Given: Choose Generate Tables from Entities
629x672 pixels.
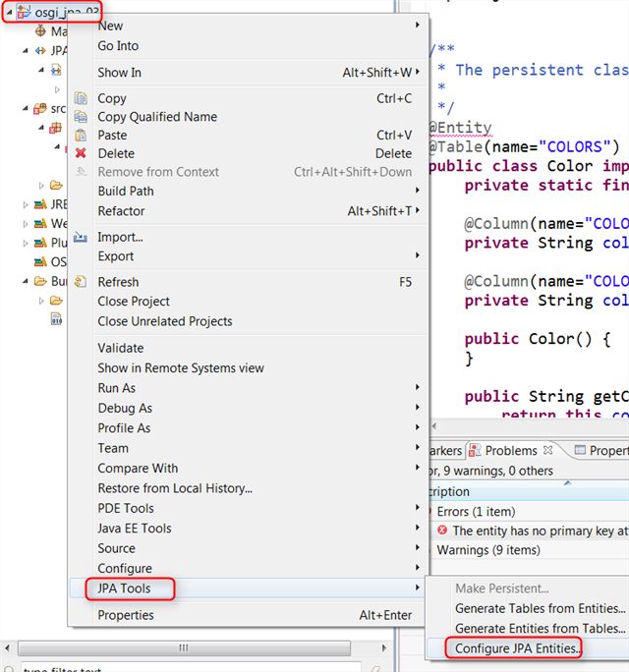Looking at the screenshot, I should [x=540, y=608].
